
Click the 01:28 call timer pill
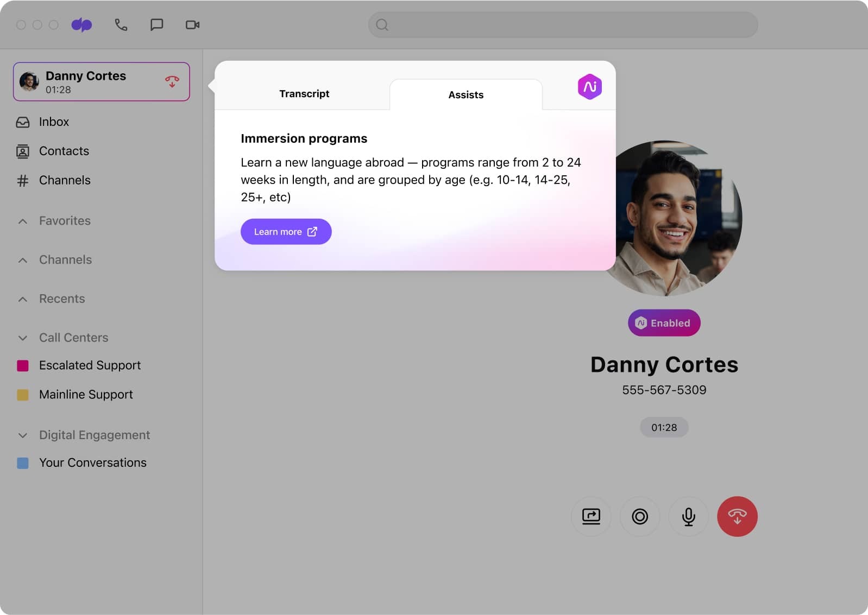tap(664, 427)
